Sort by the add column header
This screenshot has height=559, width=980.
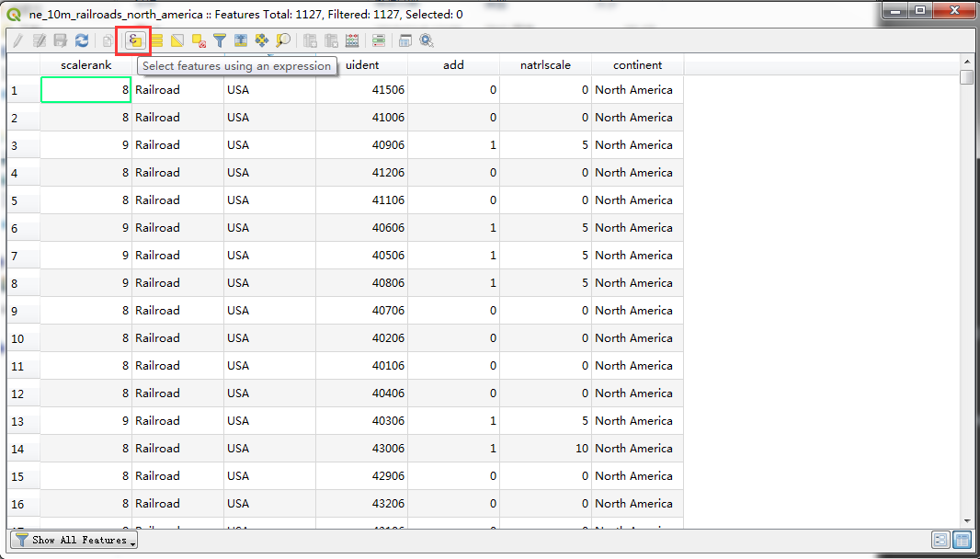click(453, 65)
